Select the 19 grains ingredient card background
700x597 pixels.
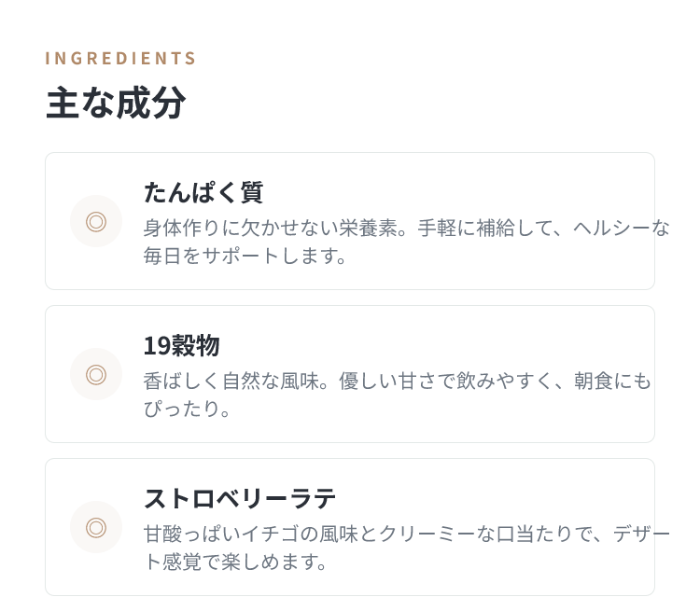(350, 374)
